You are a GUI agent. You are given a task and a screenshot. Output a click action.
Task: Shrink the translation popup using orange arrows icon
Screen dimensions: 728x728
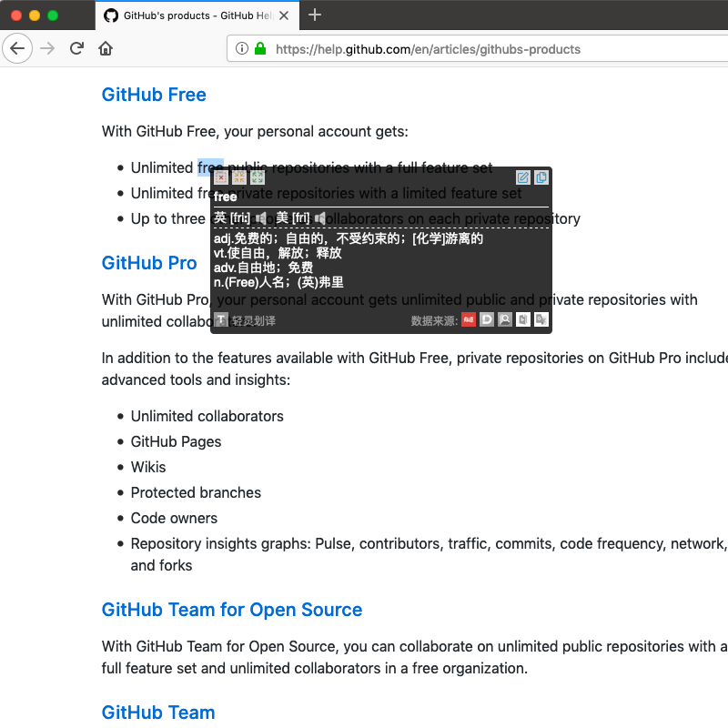(x=239, y=177)
